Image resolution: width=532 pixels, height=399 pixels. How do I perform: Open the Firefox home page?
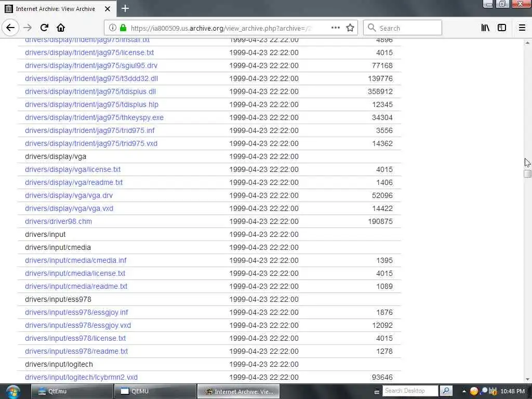click(x=61, y=28)
